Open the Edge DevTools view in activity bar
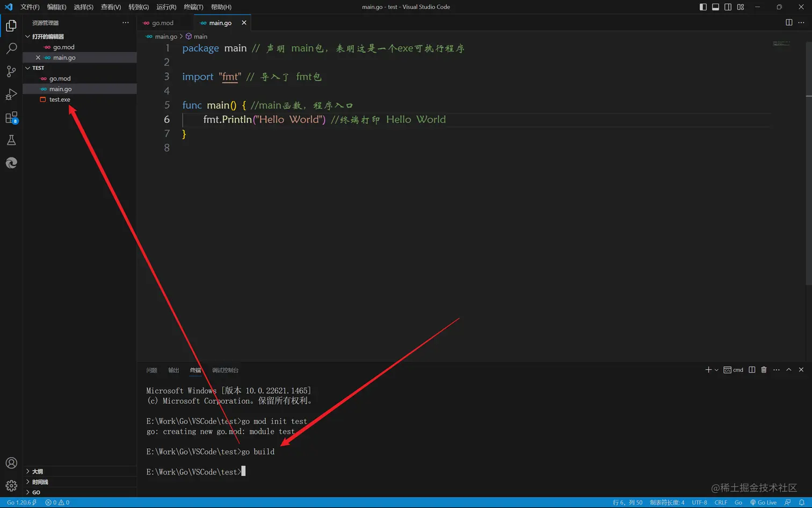 click(11, 163)
